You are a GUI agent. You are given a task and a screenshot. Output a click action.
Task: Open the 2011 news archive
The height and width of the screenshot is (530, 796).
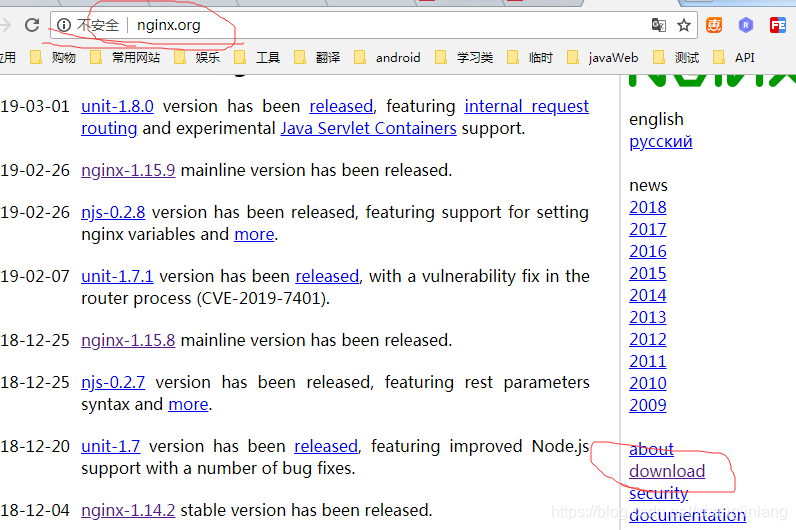[x=648, y=361]
